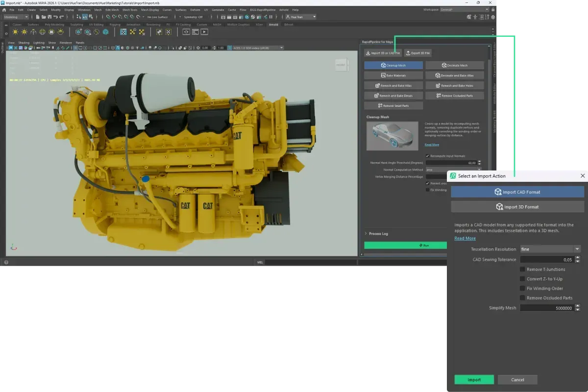Viewport: 588px width, 392px height.
Task: Click the CAD Sewing Tolerance field
Action: pyautogui.click(x=546, y=260)
